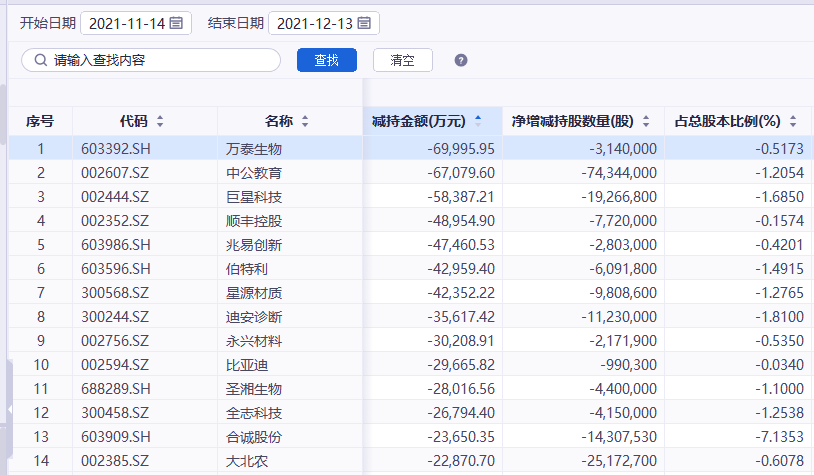Image resolution: width=814 pixels, height=475 pixels.
Task: Click amount value -67,079.60
Action: coord(461,173)
